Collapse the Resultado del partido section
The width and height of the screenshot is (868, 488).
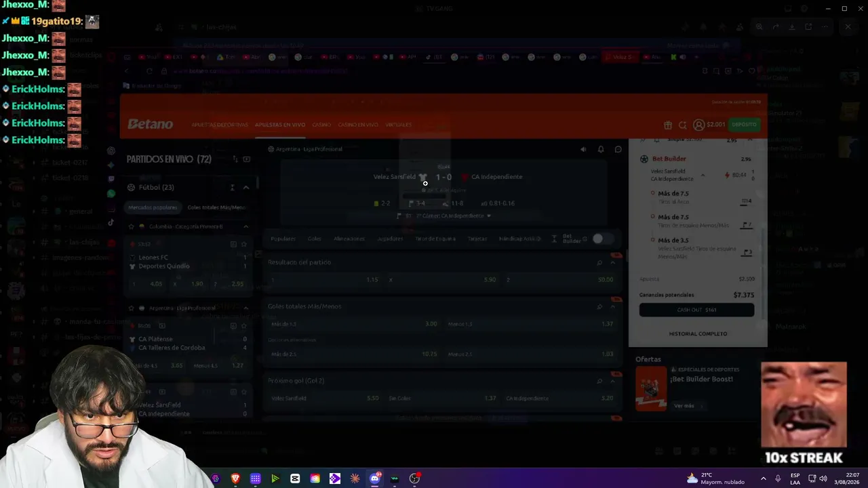tap(613, 262)
